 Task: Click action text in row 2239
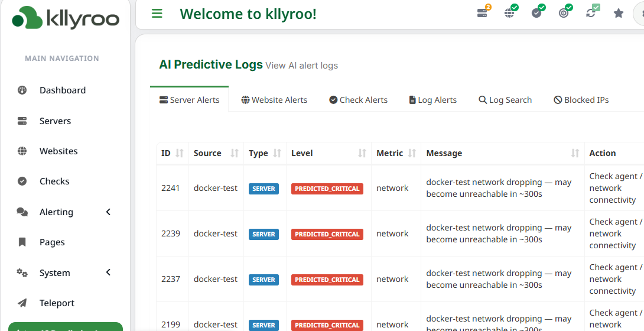[x=616, y=233]
